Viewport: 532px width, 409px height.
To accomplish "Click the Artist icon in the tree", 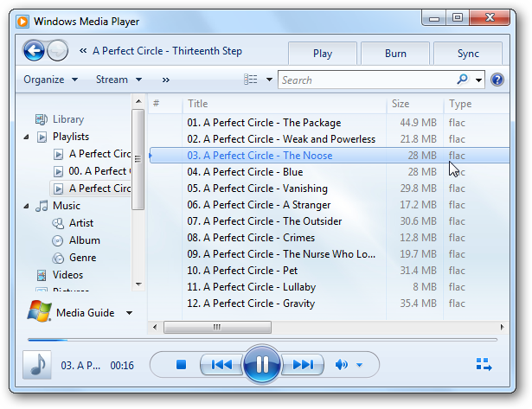I will (x=58, y=223).
